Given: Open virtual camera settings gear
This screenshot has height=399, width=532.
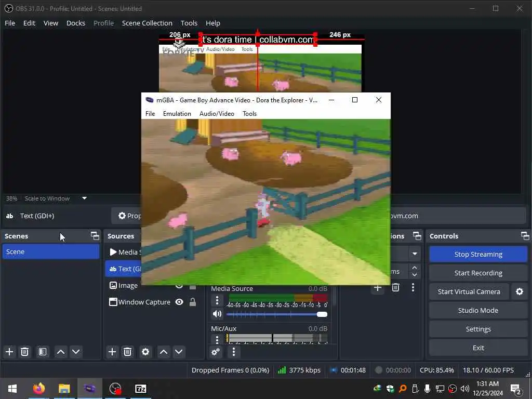Looking at the screenshot, I should pyautogui.click(x=520, y=291).
